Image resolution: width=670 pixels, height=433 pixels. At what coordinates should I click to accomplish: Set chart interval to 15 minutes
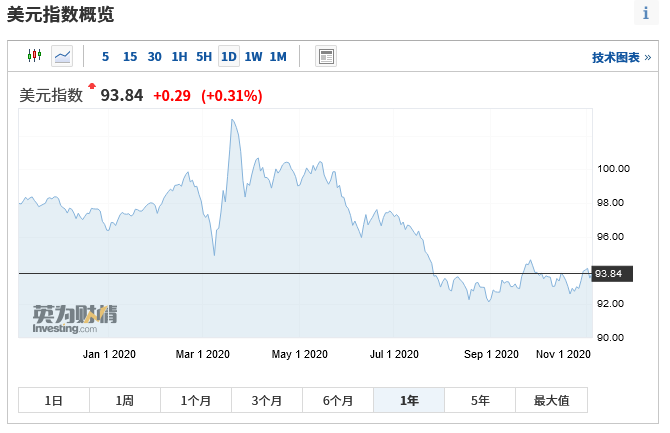tap(130, 56)
